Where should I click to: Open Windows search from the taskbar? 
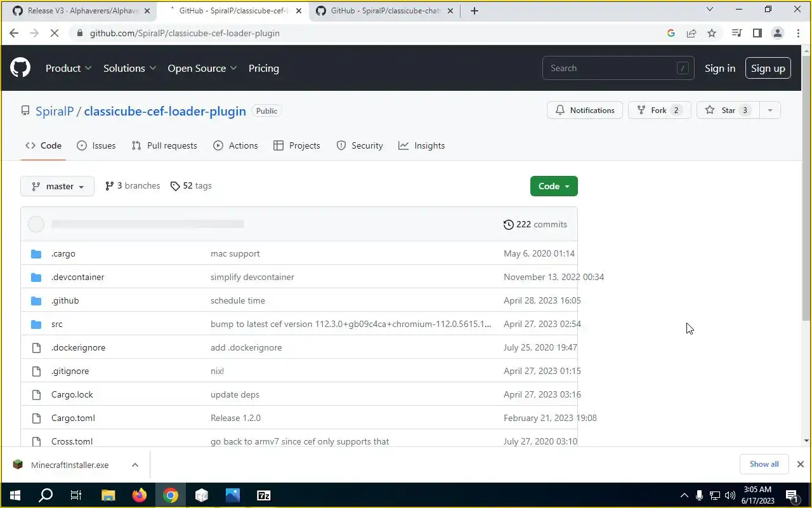pos(46,495)
